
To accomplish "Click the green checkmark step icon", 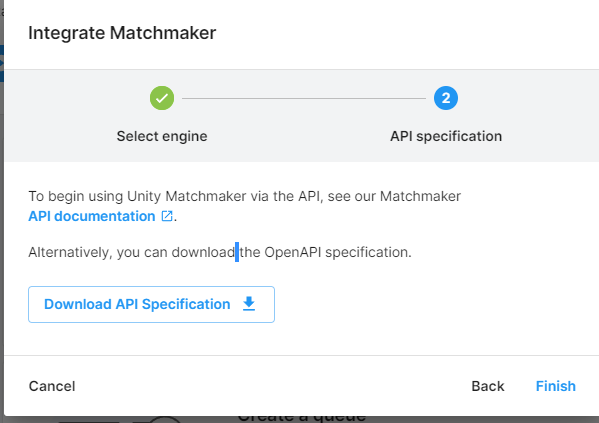I will pyautogui.click(x=162, y=98).
